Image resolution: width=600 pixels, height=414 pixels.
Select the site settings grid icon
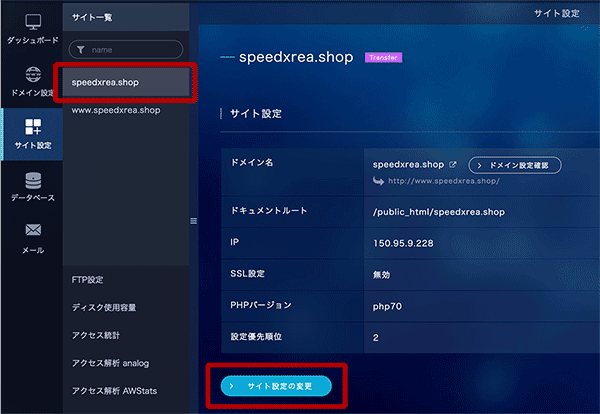pos(33,127)
